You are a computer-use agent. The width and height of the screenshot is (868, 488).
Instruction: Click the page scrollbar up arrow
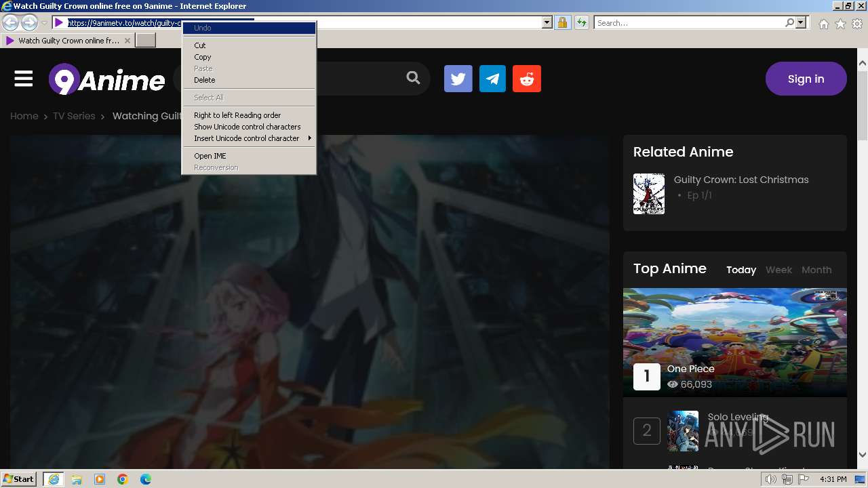[x=863, y=64]
